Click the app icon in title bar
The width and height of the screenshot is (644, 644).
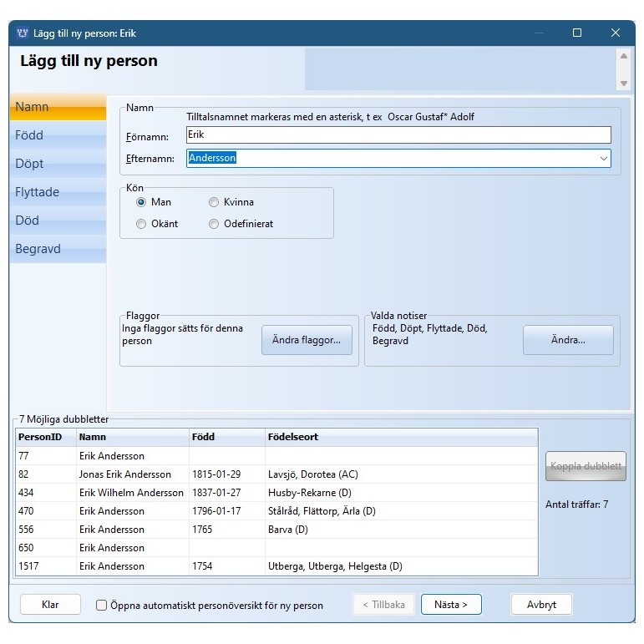(x=22, y=33)
